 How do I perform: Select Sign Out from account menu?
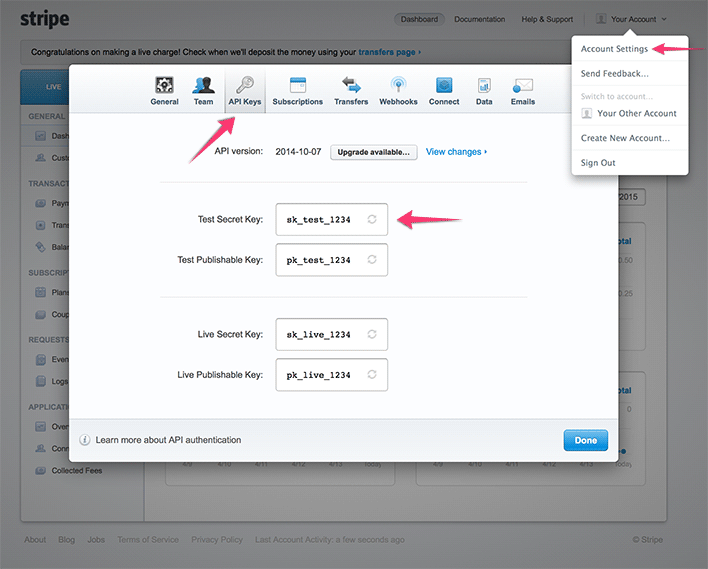[x=598, y=163]
